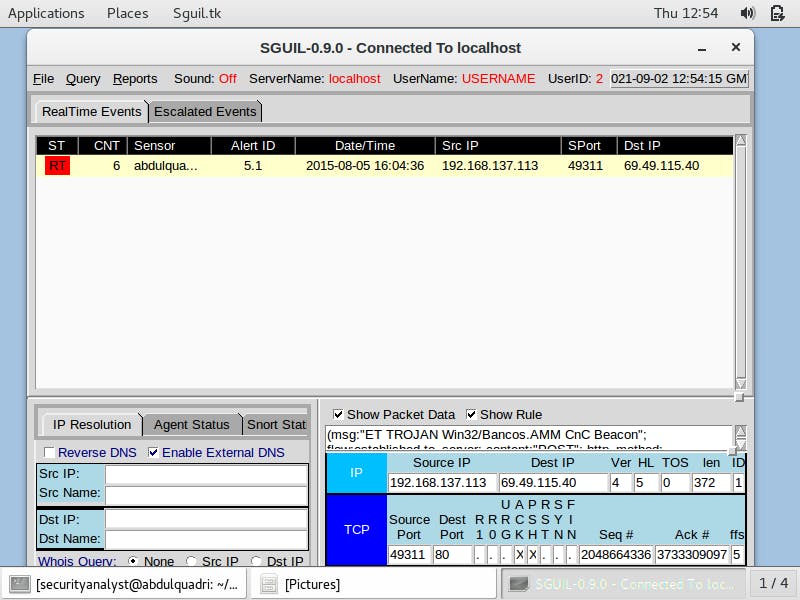Sort by the Date/Time column header
This screenshot has width=800, height=600.
coord(365,146)
